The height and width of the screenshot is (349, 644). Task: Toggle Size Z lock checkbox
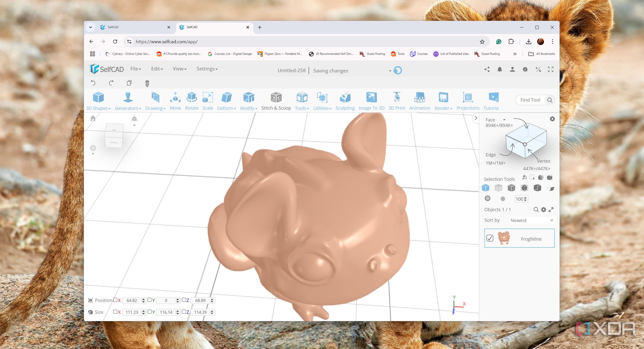click(x=184, y=312)
